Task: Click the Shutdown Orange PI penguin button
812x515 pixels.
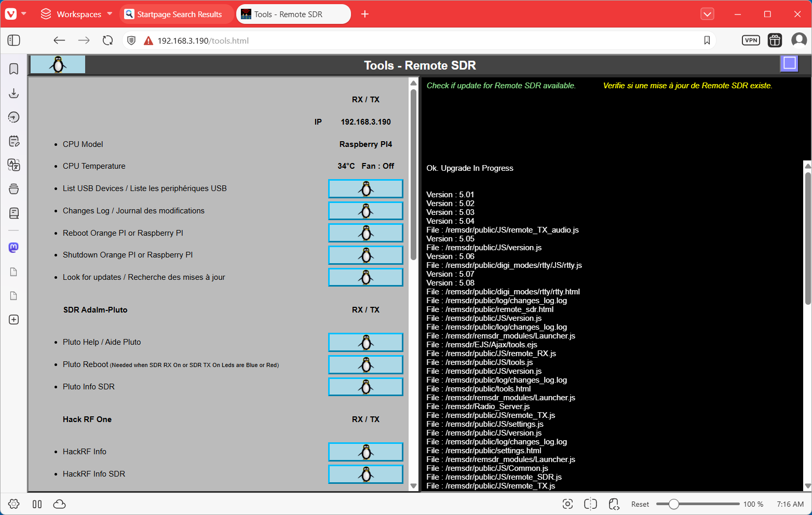Action: pyautogui.click(x=366, y=255)
